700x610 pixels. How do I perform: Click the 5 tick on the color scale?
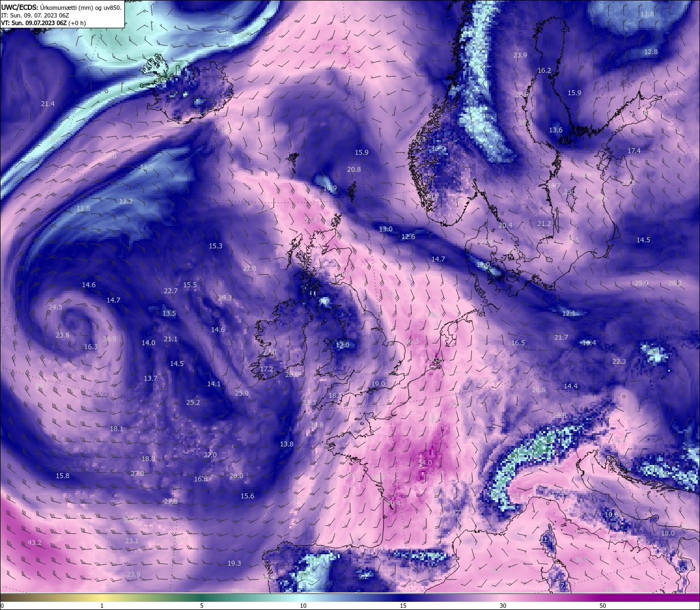click(x=201, y=606)
